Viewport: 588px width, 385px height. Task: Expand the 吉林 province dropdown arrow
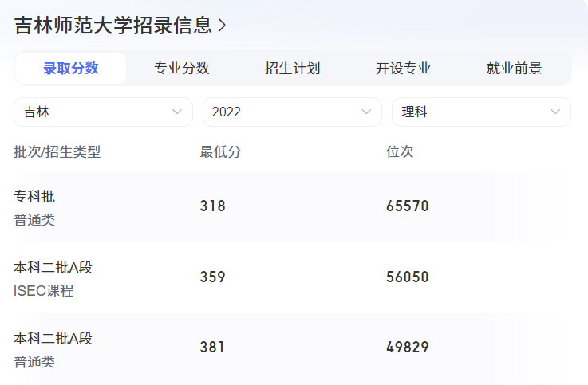point(177,112)
